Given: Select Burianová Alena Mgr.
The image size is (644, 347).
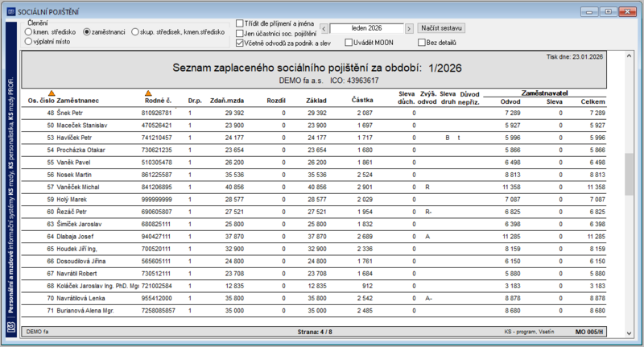Looking at the screenshot, I should point(85,311).
